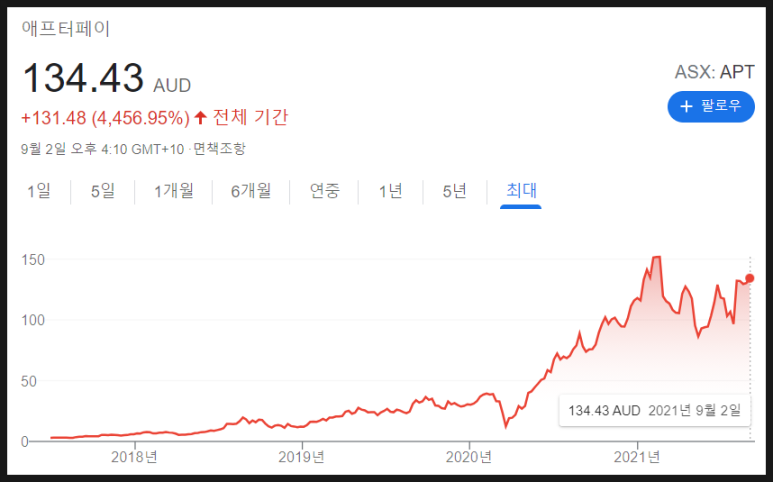This screenshot has width=773, height=482.
Task: Click the AUD currency label beside the price
Action: (x=172, y=86)
